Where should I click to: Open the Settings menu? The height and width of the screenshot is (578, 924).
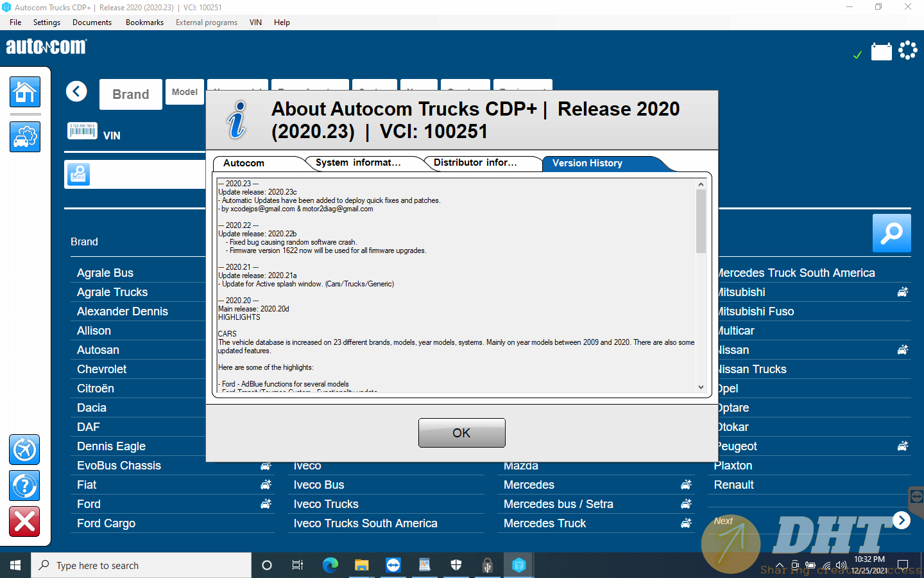point(47,22)
